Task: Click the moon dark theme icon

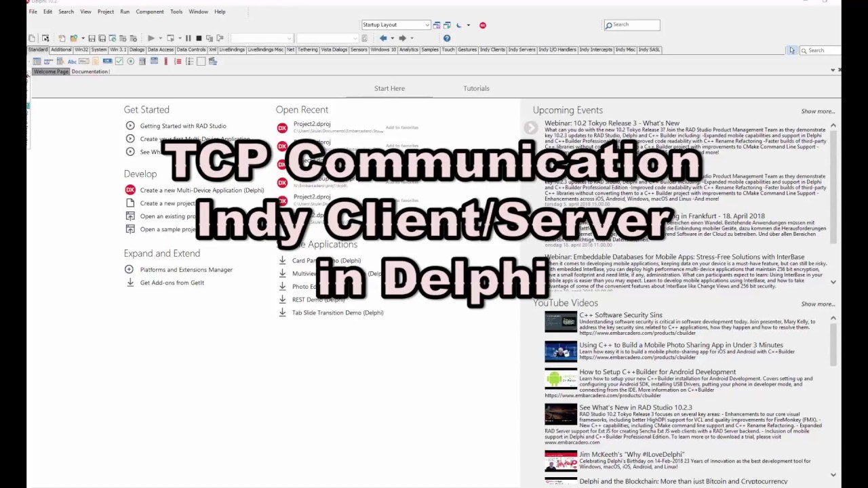Action: [458, 25]
